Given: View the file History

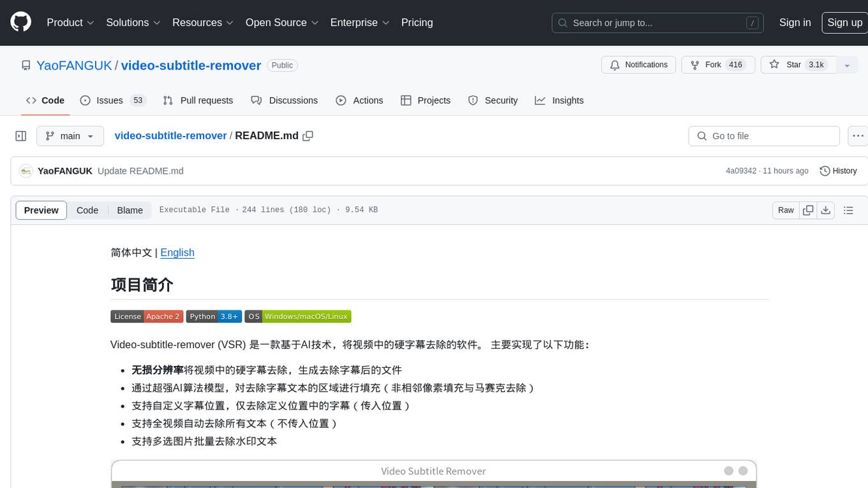Looking at the screenshot, I should (838, 171).
